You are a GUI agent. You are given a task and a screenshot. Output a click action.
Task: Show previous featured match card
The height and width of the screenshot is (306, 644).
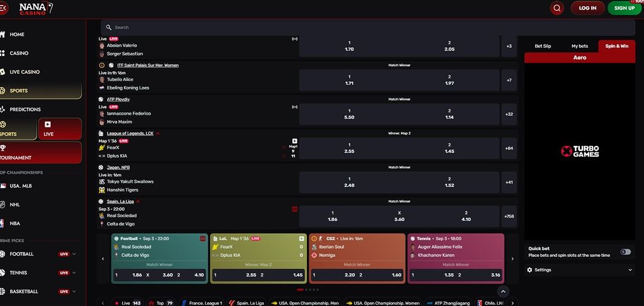pos(103,259)
